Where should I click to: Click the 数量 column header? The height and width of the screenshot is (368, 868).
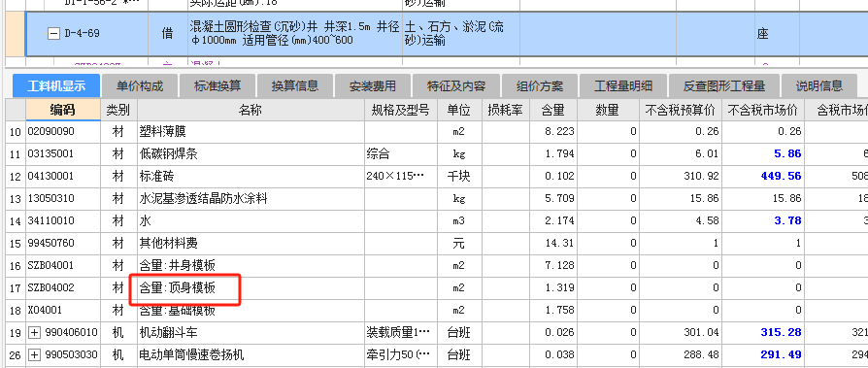pyautogui.click(x=608, y=110)
